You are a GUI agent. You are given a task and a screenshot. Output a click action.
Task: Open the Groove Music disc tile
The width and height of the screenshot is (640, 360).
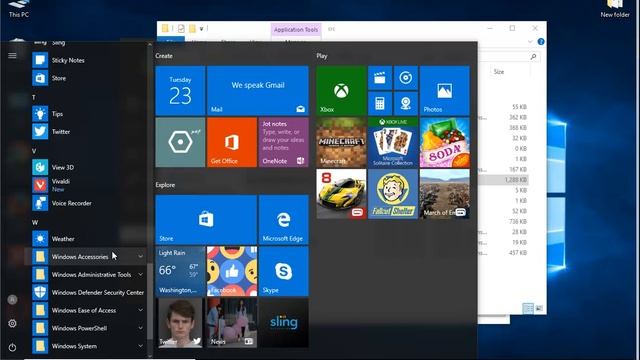[x=405, y=78]
